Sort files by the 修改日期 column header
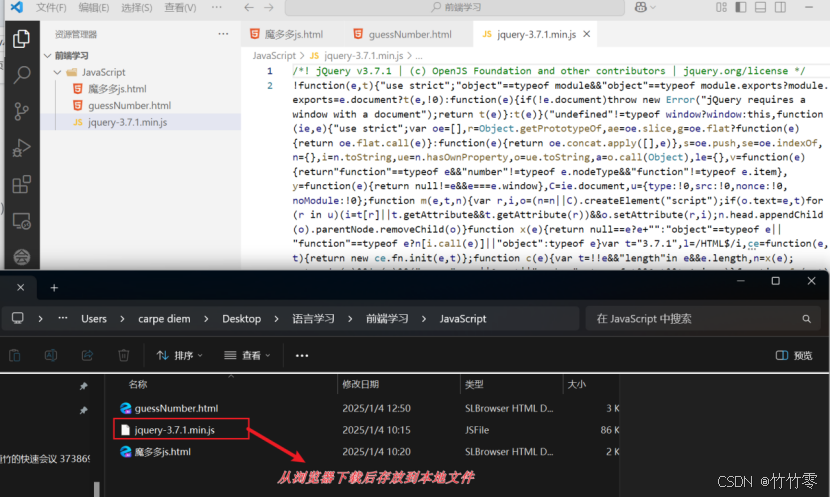 (x=360, y=384)
